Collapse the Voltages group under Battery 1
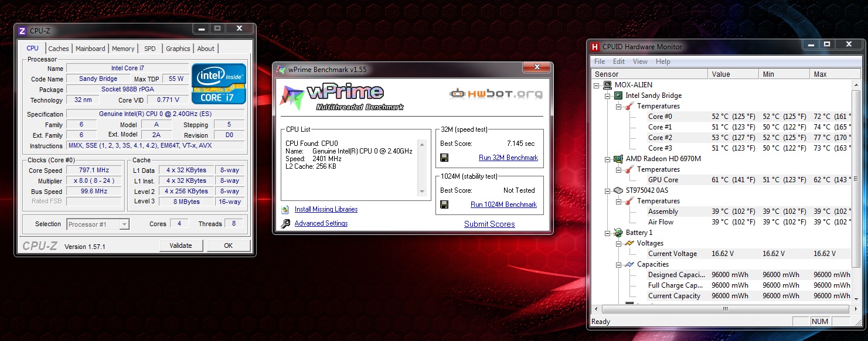868x341 pixels. (x=618, y=243)
